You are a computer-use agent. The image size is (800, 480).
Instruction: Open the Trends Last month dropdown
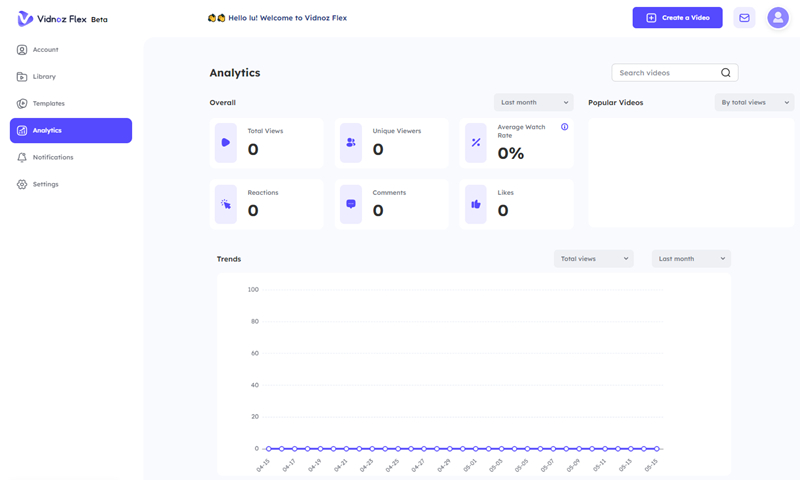click(x=691, y=259)
